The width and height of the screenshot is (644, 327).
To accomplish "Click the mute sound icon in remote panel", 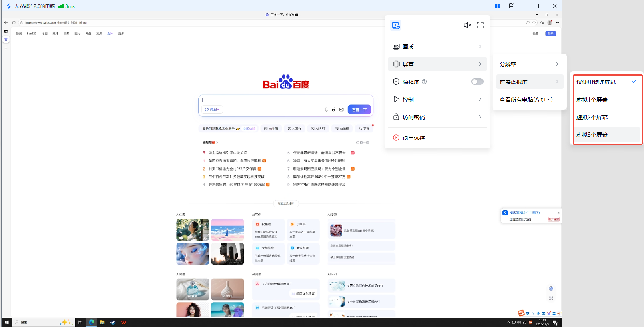I will point(467,25).
